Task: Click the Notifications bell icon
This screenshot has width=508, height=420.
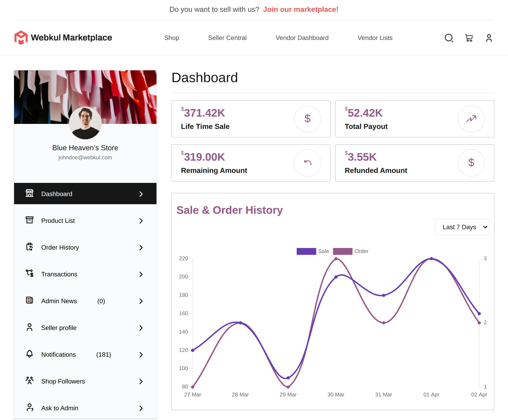Action: [x=29, y=354]
